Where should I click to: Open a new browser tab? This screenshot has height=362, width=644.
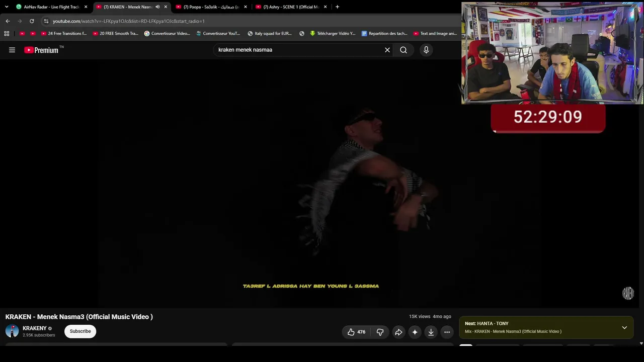coord(337,7)
